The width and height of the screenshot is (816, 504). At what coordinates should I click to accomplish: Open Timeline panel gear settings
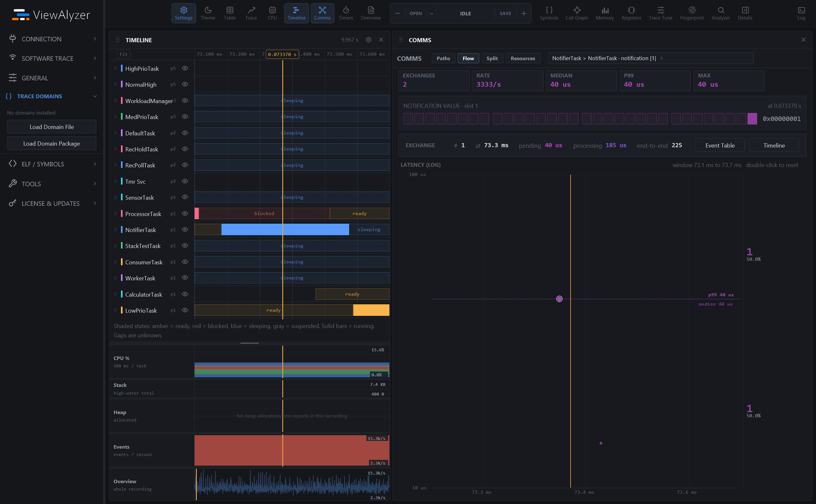tap(369, 40)
